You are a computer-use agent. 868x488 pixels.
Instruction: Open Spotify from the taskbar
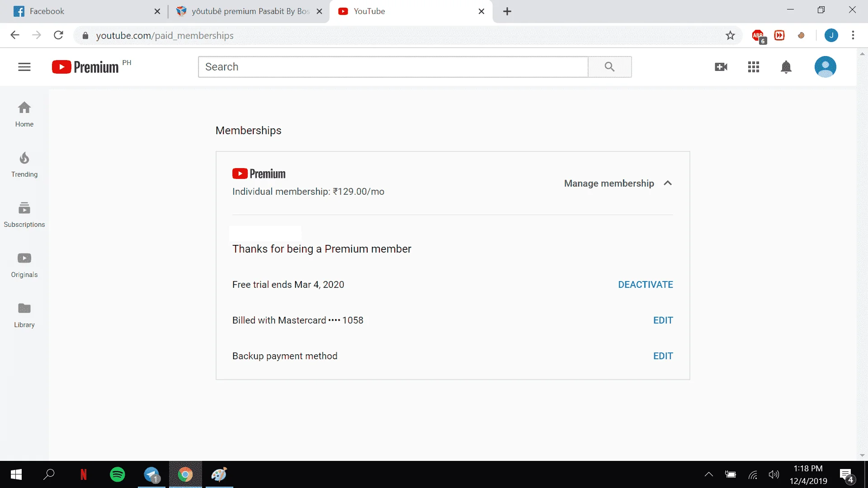coord(118,474)
